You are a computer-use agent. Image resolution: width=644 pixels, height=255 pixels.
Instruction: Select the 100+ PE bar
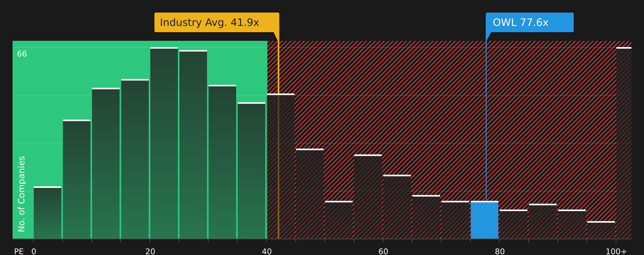624,143
